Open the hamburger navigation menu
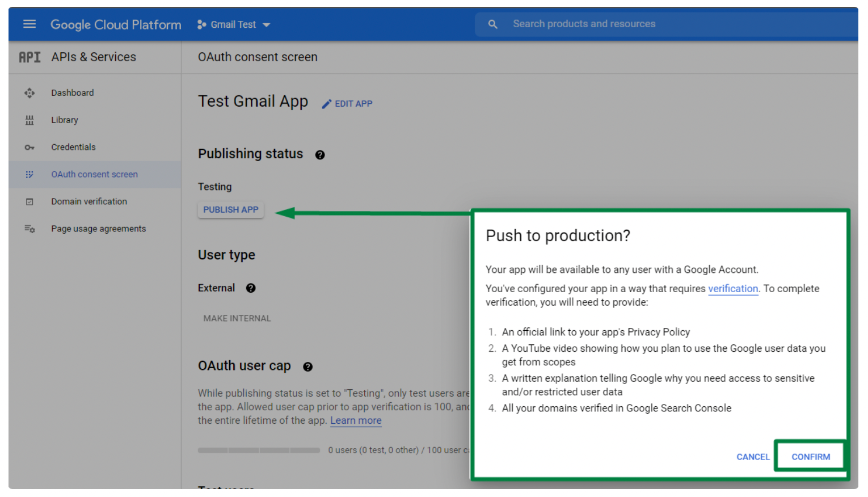 tap(30, 24)
